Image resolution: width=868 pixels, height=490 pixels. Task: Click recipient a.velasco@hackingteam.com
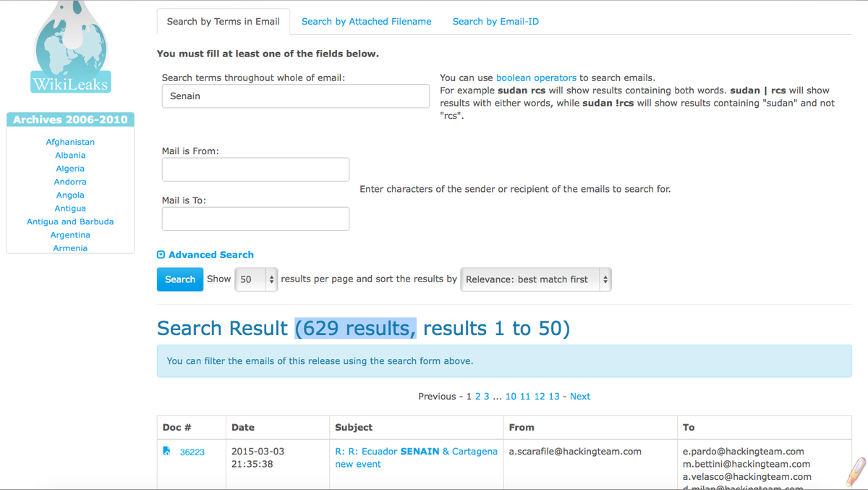(x=747, y=477)
